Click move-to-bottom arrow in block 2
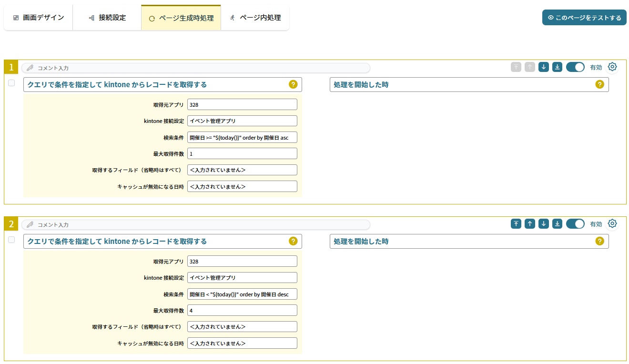Image resolution: width=629 pixels, height=364 pixels. [x=558, y=224]
